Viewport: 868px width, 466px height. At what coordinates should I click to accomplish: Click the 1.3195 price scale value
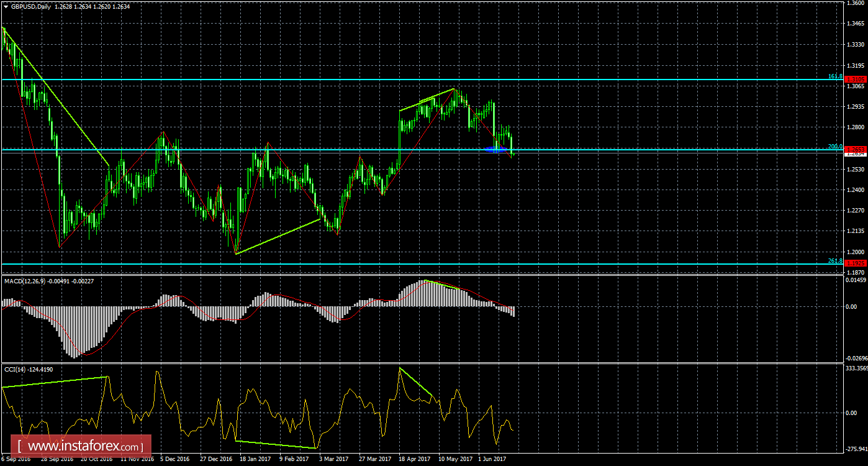click(x=856, y=65)
